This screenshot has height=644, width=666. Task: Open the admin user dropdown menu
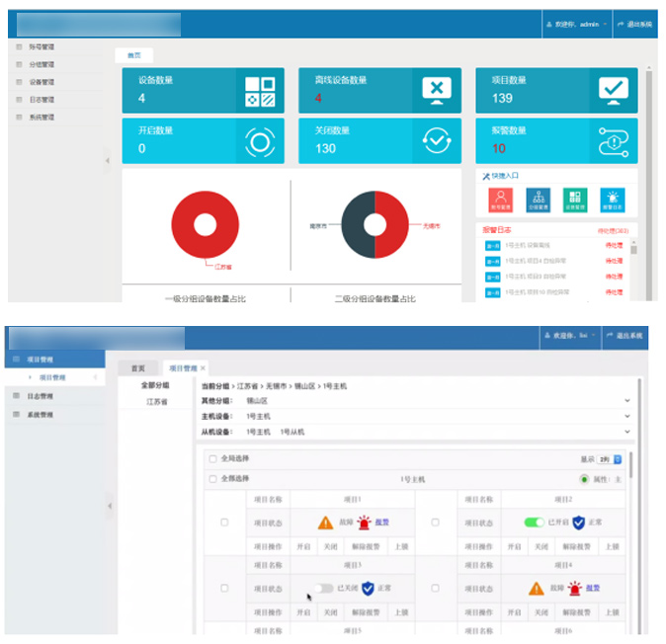coord(577,24)
